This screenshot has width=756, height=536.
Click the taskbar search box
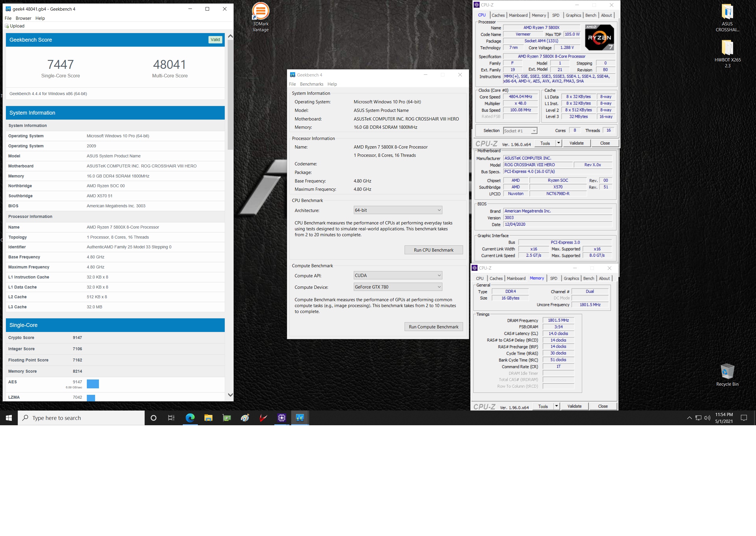click(81, 418)
